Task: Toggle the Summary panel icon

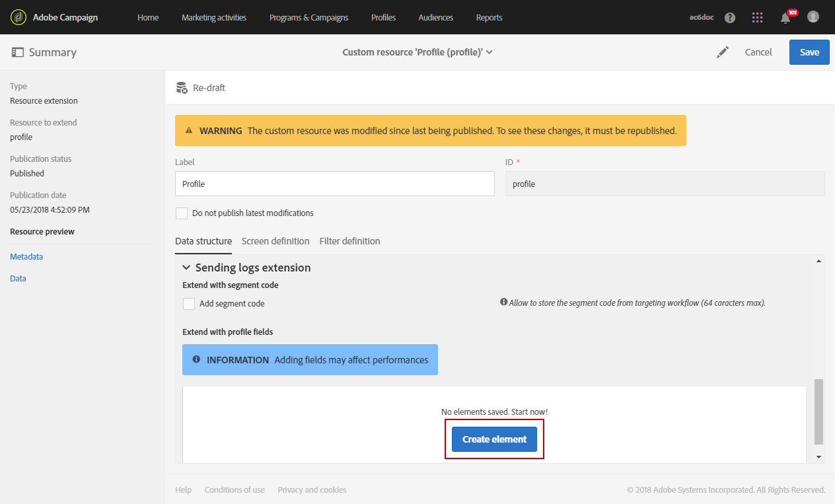Action: (x=18, y=52)
